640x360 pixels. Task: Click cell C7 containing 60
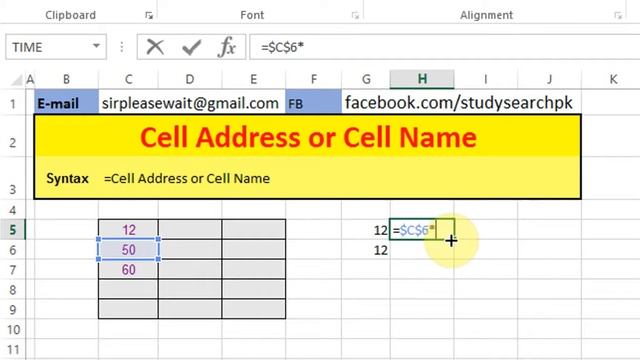pyautogui.click(x=128, y=270)
